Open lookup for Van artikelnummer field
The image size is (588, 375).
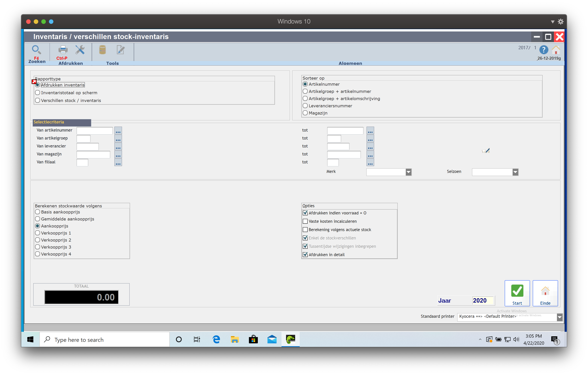(118, 131)
